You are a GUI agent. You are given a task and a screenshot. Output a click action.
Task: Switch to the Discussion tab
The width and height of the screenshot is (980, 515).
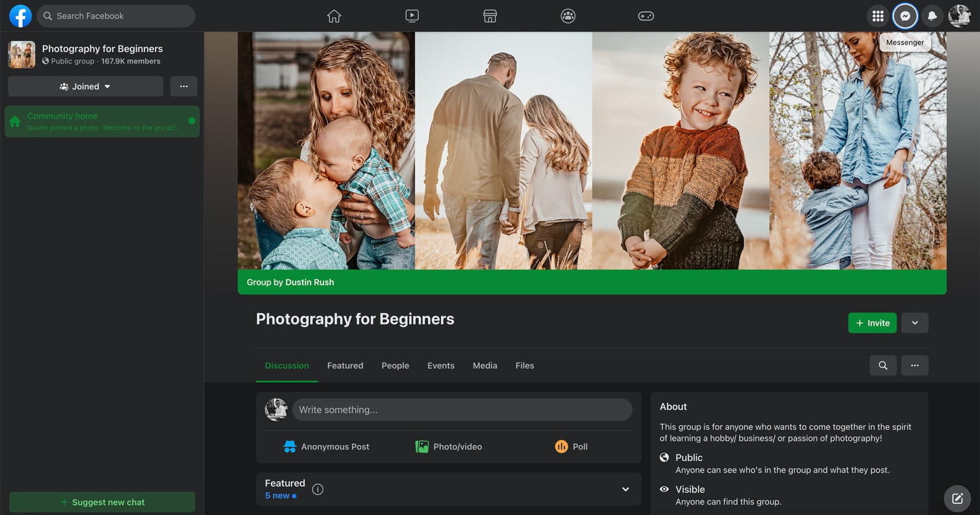coord(287,366)
